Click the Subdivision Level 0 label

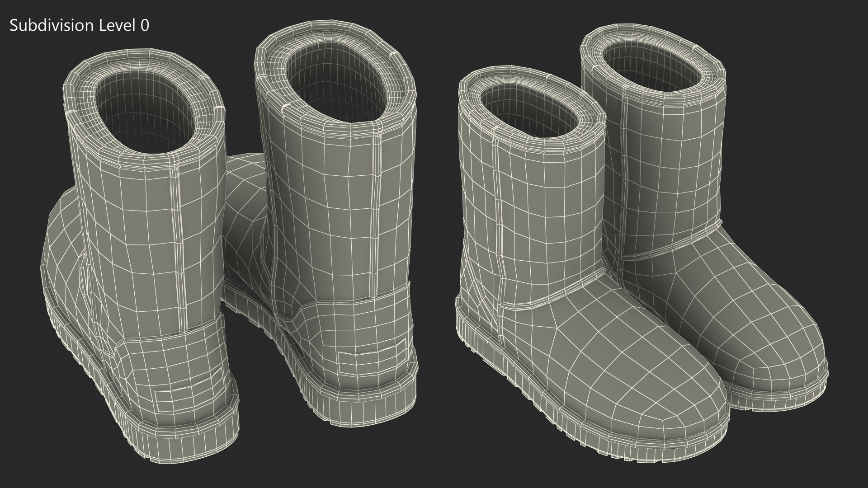point(79,26)
